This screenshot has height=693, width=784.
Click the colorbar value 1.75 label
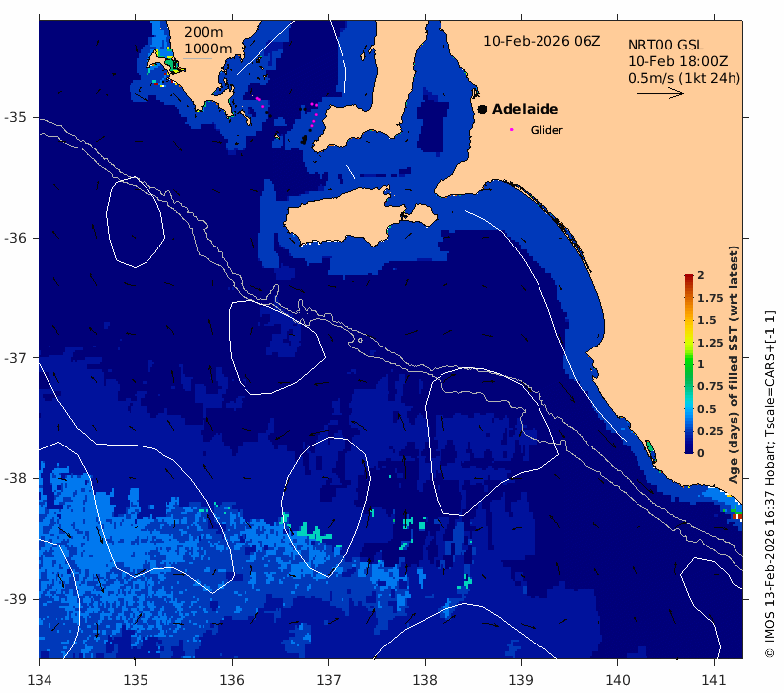click(710, 298)
